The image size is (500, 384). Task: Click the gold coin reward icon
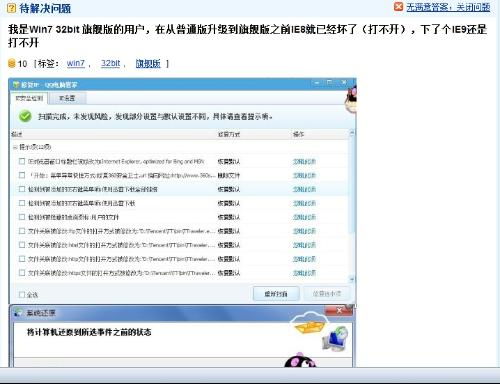[12, 63]
